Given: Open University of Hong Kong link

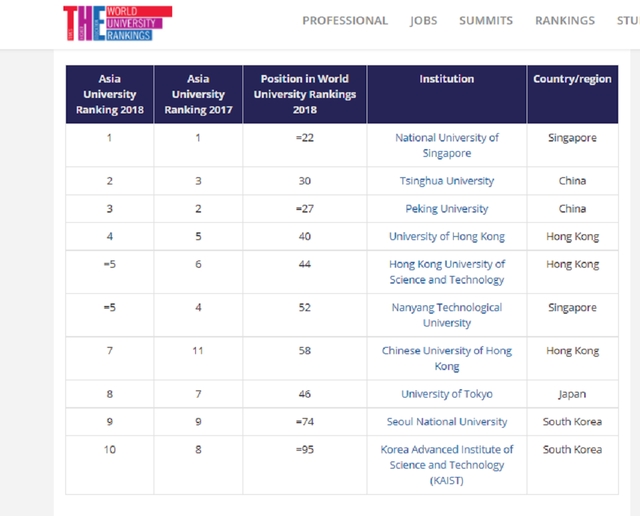Looking at the screenshot, I should point(447,236).
